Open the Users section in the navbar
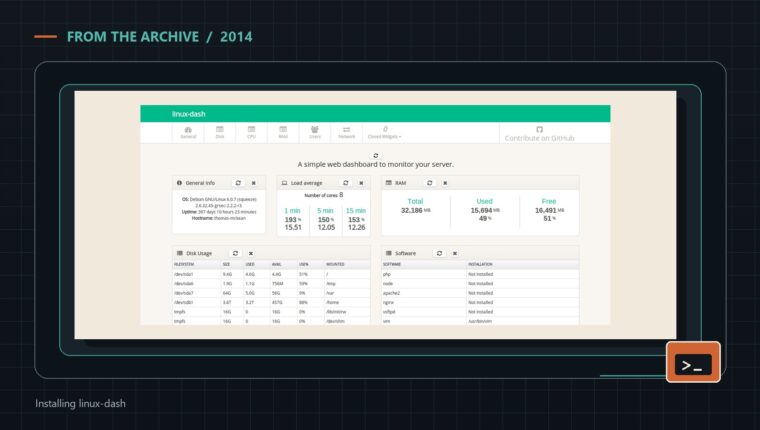The width and height of the screenshot is (760, 430). (315, 132)
